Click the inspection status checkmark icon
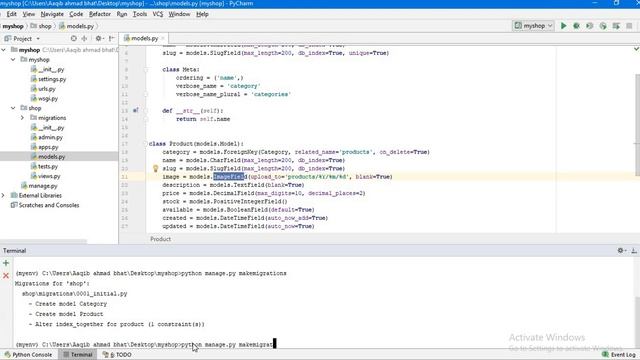This screenshot has height=360, width=640. point(636,49)
